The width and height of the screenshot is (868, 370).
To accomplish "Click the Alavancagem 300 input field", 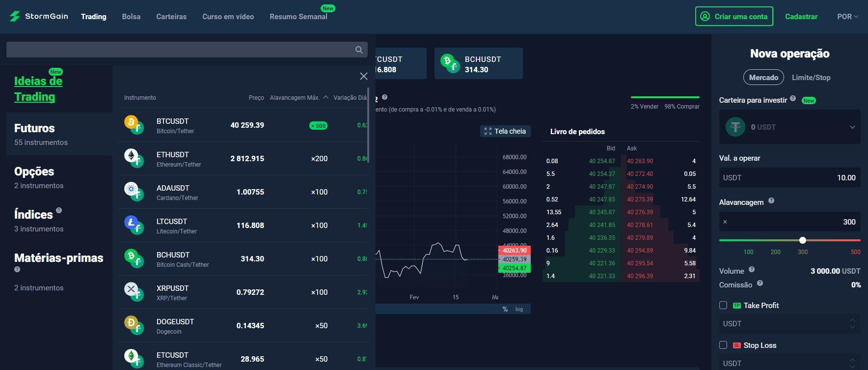I will (x=790, y=222).
